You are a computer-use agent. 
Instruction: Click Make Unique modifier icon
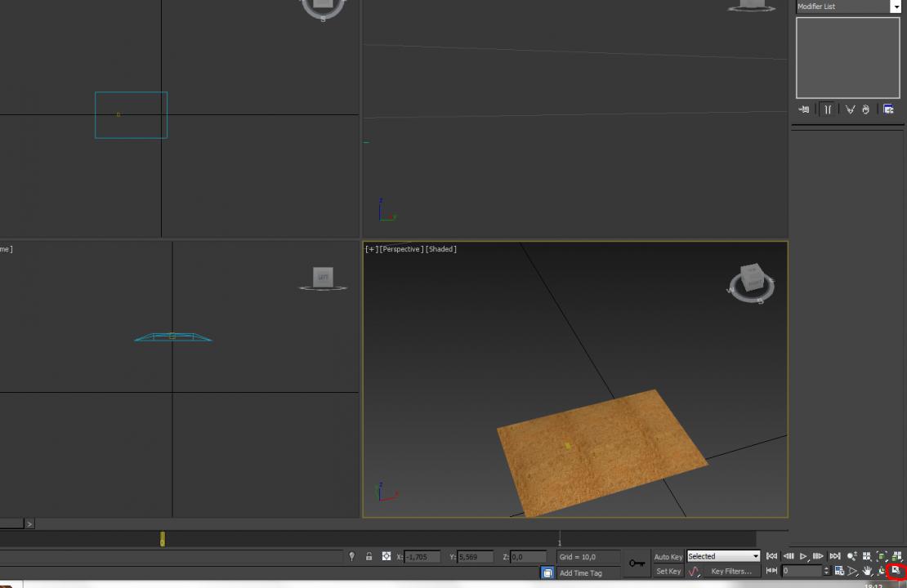point(850,109)
